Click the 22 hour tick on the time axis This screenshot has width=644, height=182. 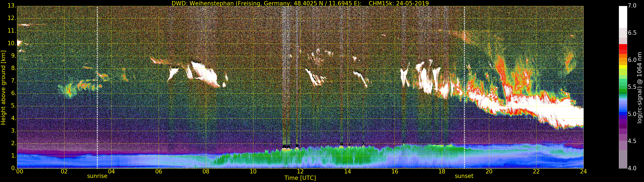pyautogui.click(x=536, y=172)
